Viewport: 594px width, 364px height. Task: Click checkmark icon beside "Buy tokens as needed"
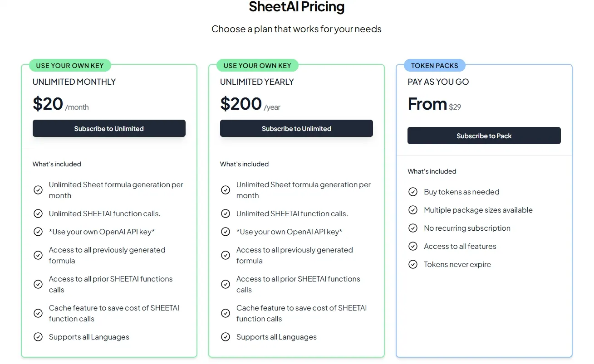point(413,192)
